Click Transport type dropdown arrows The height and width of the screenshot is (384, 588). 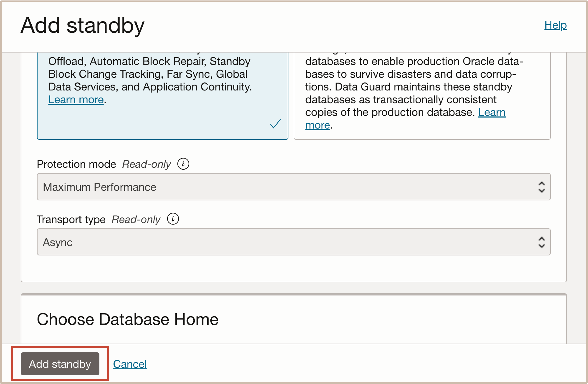541,242
